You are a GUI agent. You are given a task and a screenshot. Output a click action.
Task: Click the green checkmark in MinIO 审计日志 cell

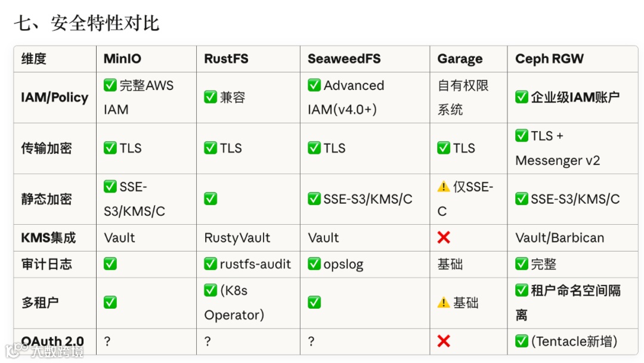[x=110, y=263]
